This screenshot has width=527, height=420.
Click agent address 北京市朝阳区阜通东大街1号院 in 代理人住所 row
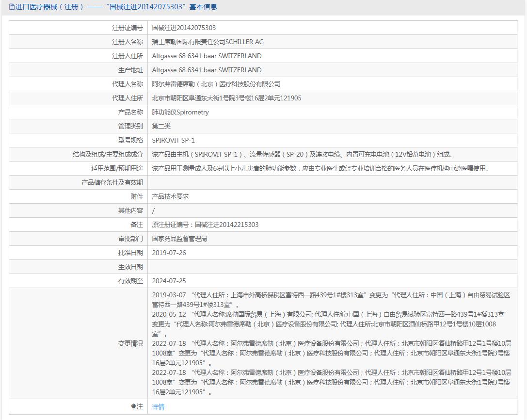[226, 98]
